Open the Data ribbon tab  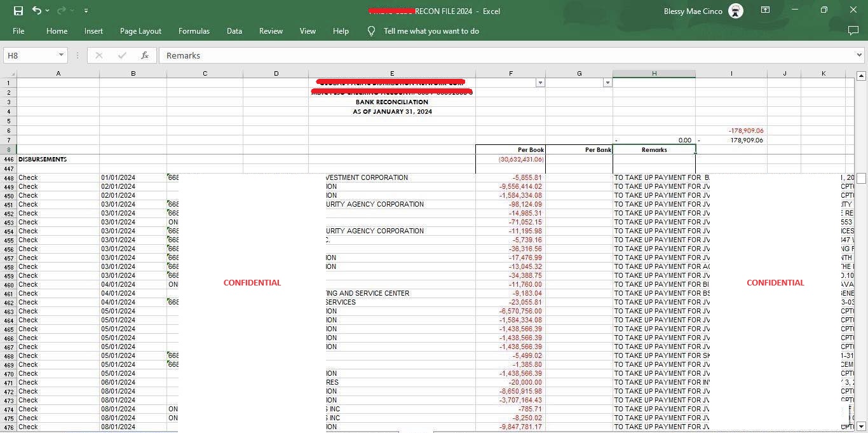(x=234, y=31)
